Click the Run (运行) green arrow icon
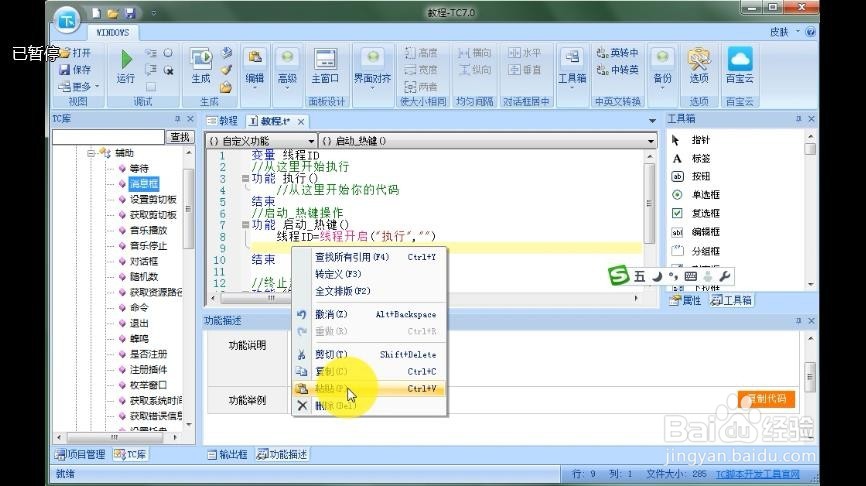This screenshot has width=866, height=486. (126, 59)
